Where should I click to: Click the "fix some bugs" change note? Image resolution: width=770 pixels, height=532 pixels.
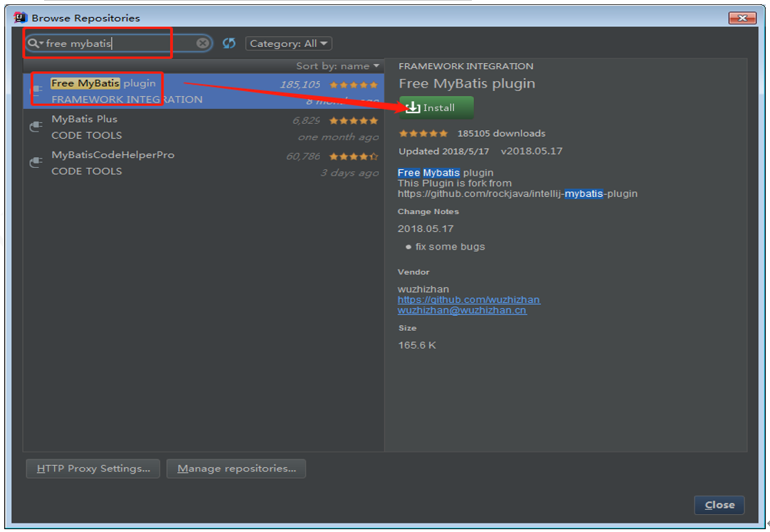pos(450,246)
